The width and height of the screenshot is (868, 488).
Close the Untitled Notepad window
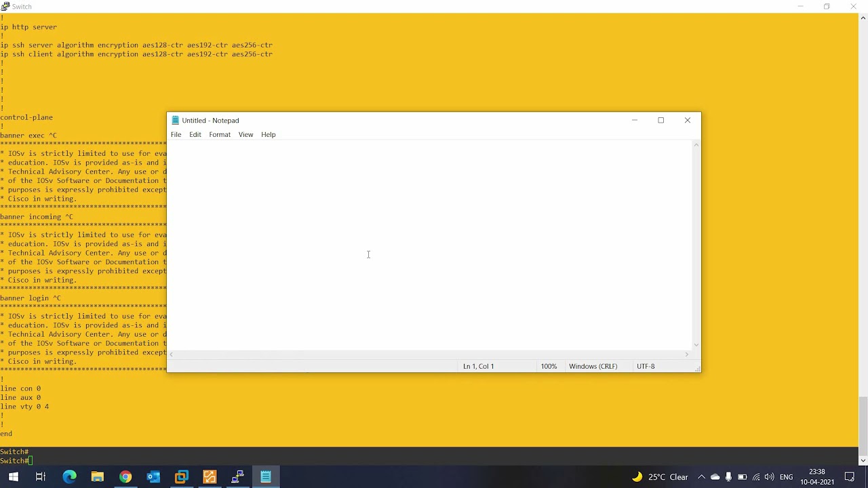(x=688, y=121)
